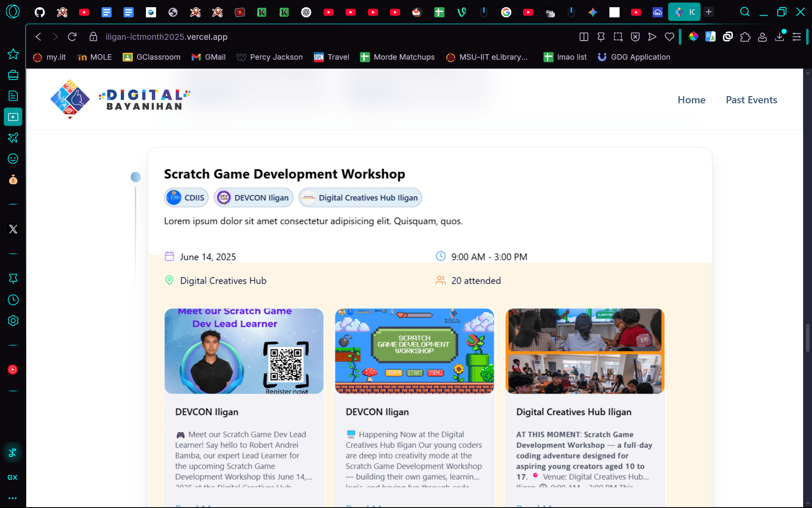Open sidebar red YouTube Music icon

pyautogui.click(x=13, y=370)
